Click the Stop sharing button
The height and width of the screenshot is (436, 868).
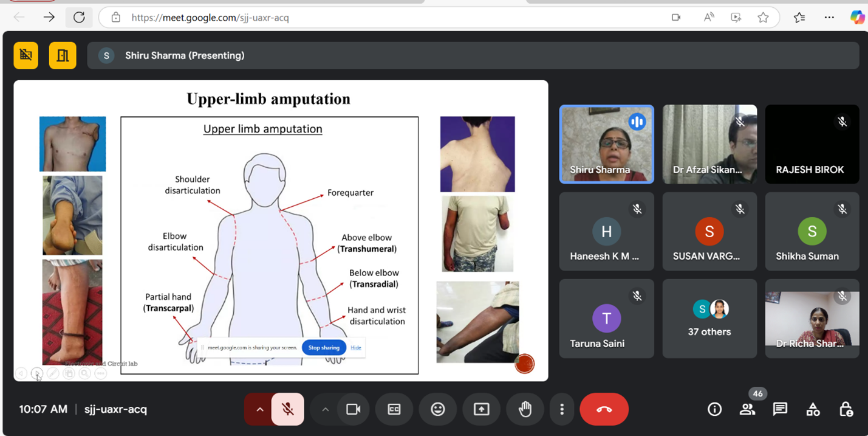(324, 348)
